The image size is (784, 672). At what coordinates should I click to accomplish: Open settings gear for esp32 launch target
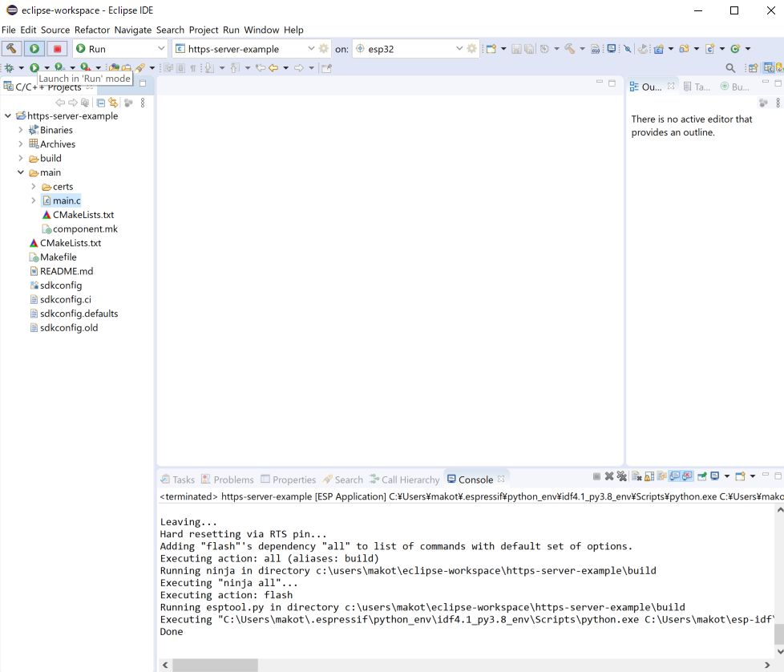coord(471,48)
